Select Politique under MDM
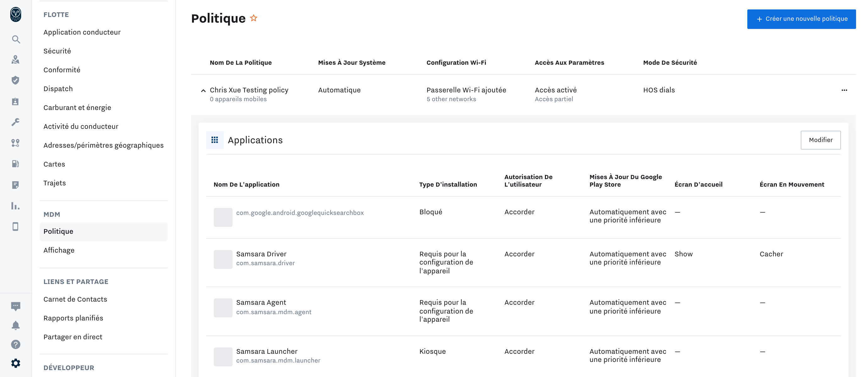Viewport: 868px width, 377px height. coord(103,232)
